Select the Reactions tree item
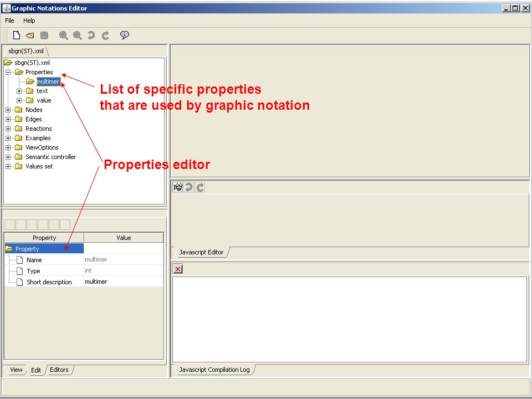 coord(39,129)
